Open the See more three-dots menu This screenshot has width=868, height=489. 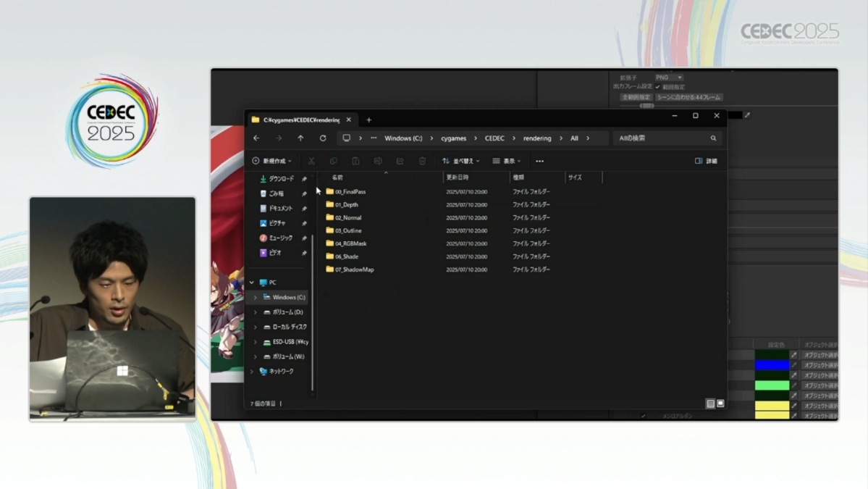click(540, 161)
